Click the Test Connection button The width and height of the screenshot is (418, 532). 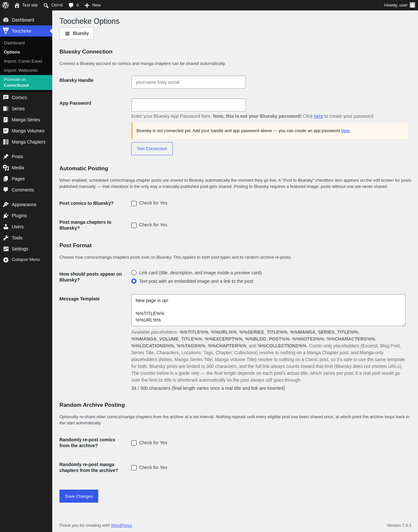(152, 149)
